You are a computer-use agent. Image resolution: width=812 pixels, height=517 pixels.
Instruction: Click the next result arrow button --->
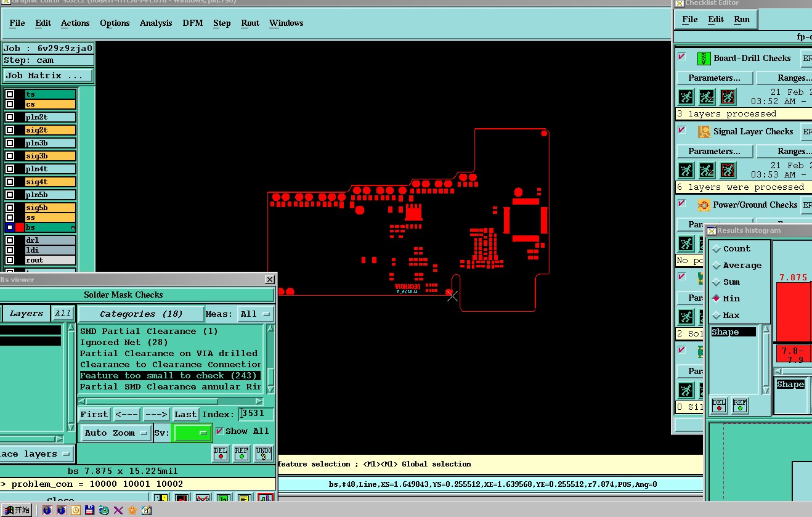(x=156, y=415)
